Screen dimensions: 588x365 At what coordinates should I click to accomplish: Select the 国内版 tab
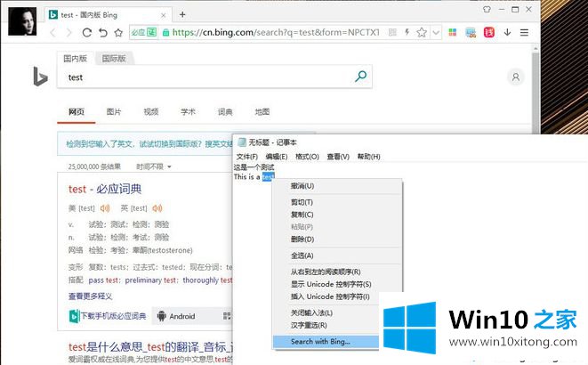75,58
